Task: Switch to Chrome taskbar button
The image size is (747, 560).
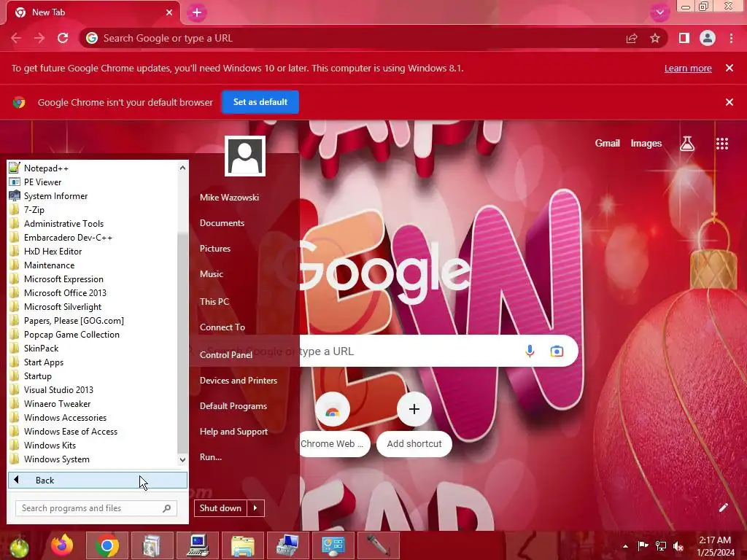Action: tap(107, 545)
